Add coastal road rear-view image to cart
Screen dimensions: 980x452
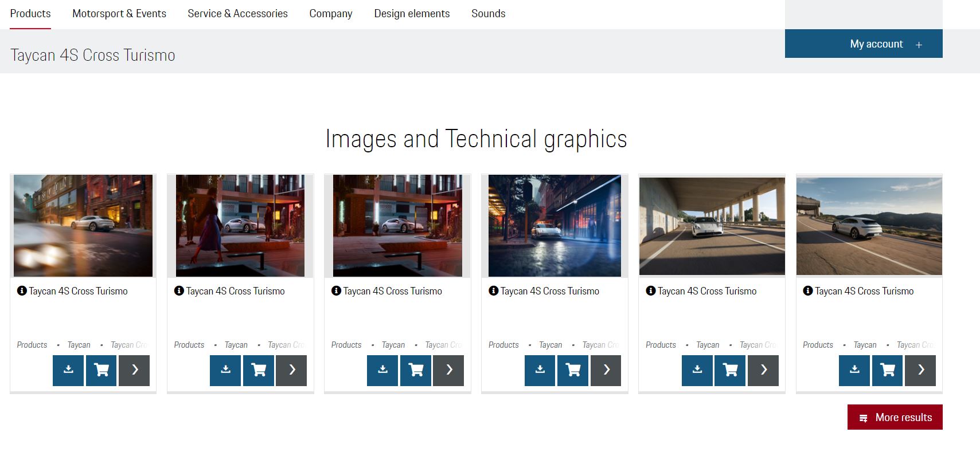coord(887,370)
